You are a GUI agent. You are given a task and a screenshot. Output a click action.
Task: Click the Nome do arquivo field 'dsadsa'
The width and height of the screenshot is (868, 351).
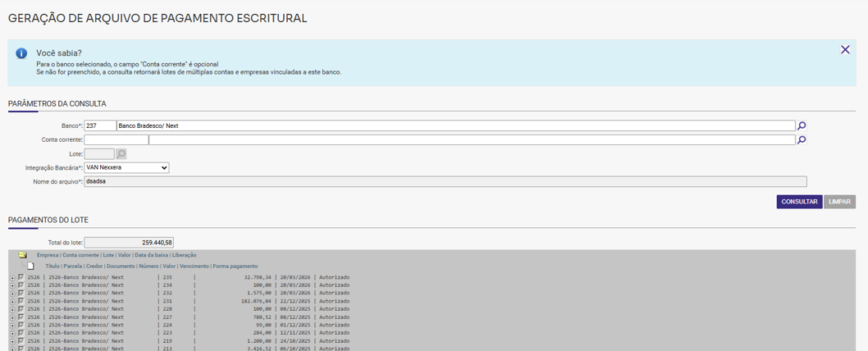click(445, 181)
